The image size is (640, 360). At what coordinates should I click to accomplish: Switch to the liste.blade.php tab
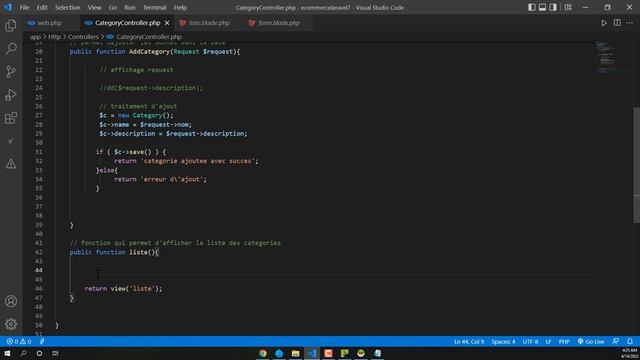(x=209, y=23)
